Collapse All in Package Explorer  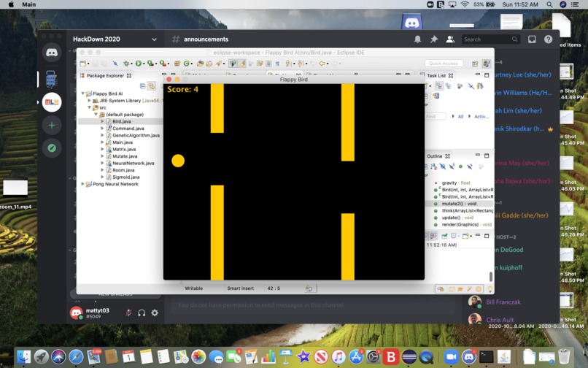pyautogui.click(x=142, y=86)
